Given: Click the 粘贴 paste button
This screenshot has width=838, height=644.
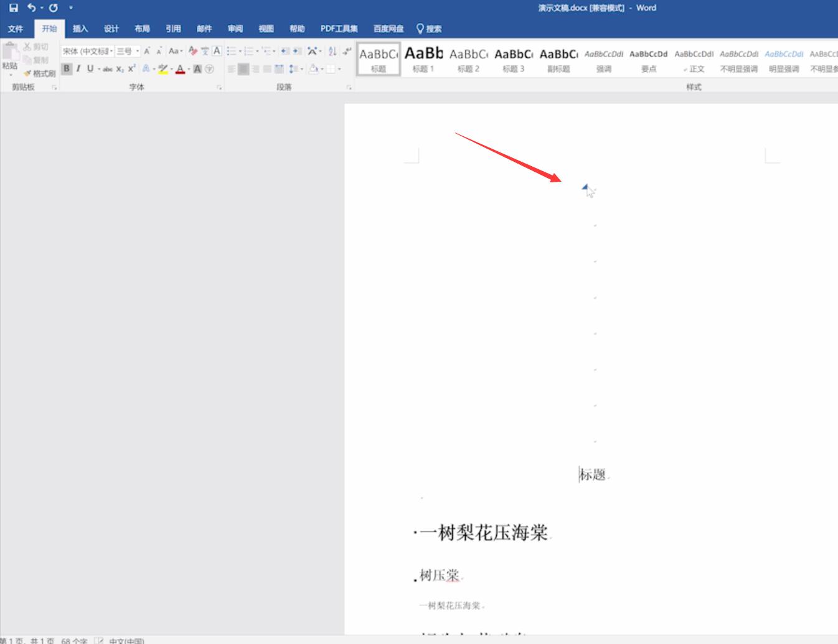Looking at the screenshot, I should tap(10, 58).
